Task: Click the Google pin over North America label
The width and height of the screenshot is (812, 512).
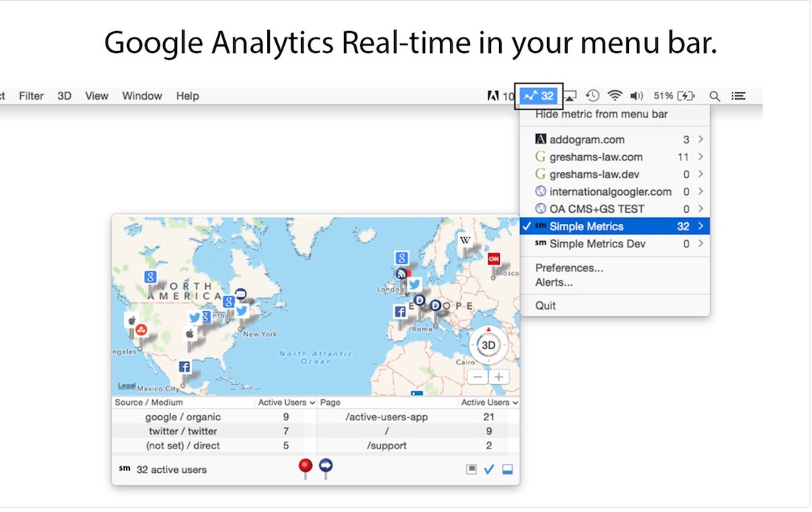Action: (x=150, y=277)
